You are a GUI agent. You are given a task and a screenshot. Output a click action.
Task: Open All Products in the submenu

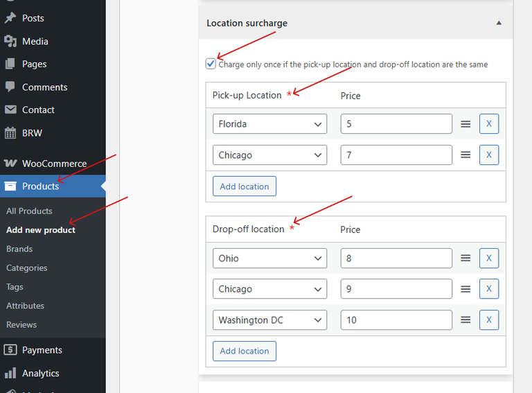[x=29, y=211]
